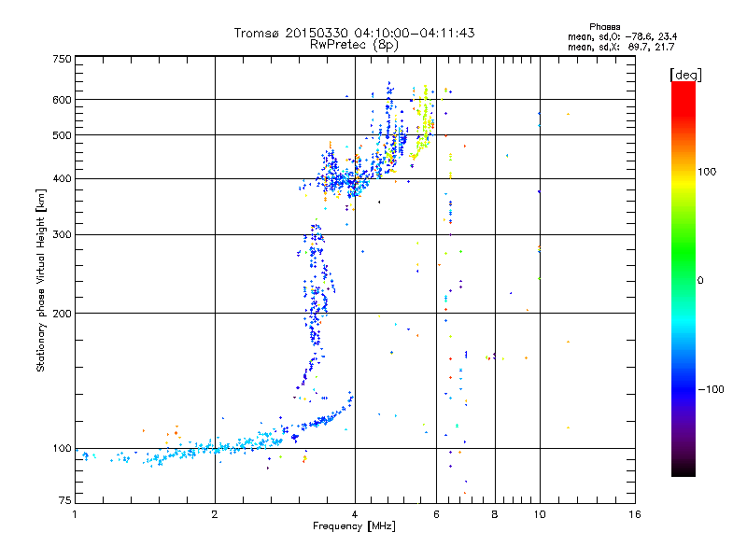Screen dimensions: 747x560
Task: Click colorbar tick label '0'
Action: [x=700, y=281]
